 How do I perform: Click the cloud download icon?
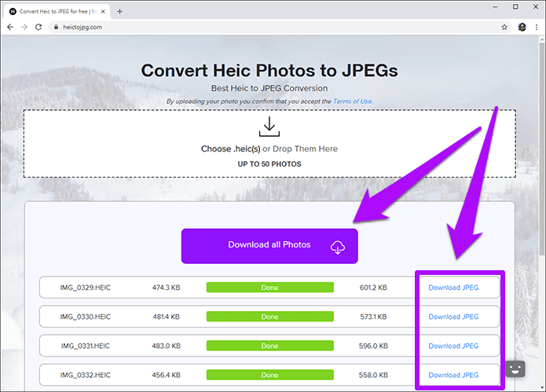[337, 247]
